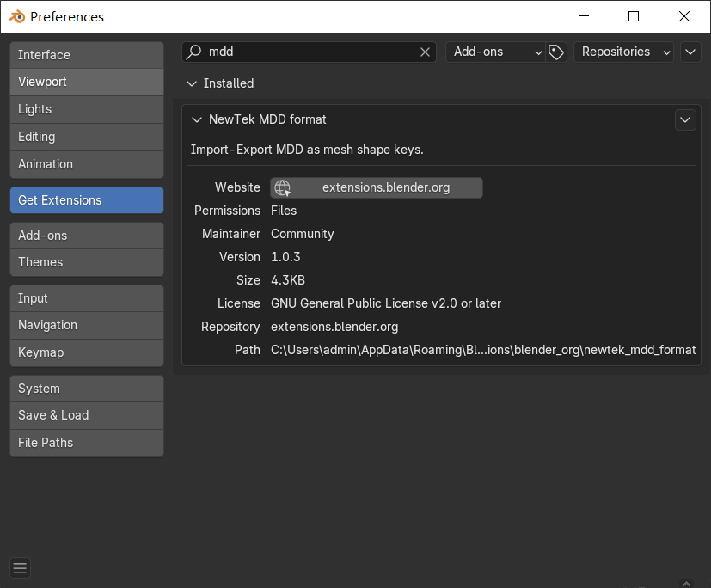
Task: Clear the mdd search text
Action: coord(425,52)
